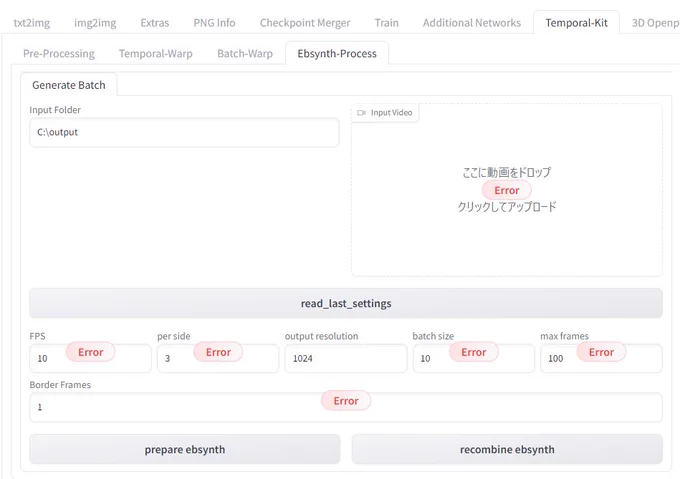Open the txt2img tab
This screenshot has width=680, height=479.
click(x=32, y=23)
